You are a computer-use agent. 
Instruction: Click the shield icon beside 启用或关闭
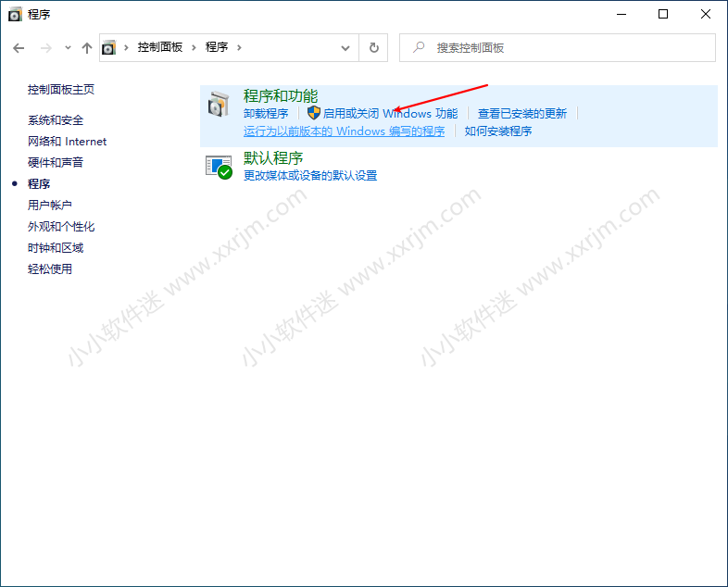pyautogui.click(x=314, y=113)
